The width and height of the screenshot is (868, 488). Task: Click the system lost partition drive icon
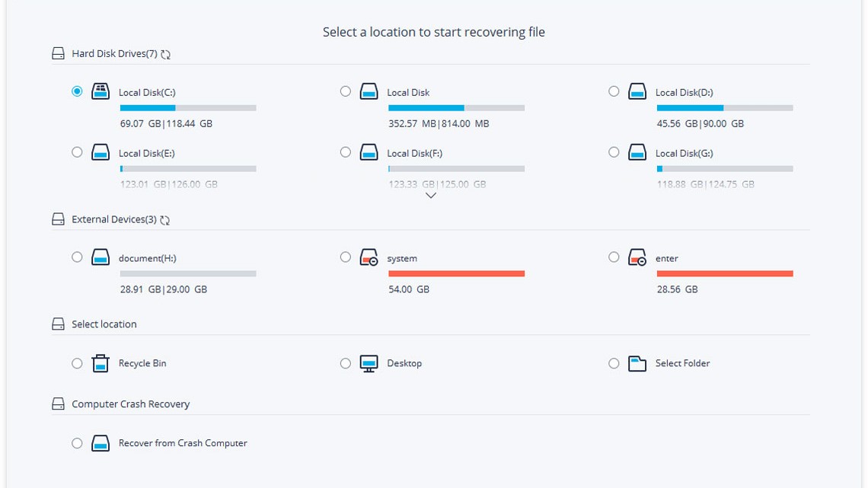[x=369, y=258]
